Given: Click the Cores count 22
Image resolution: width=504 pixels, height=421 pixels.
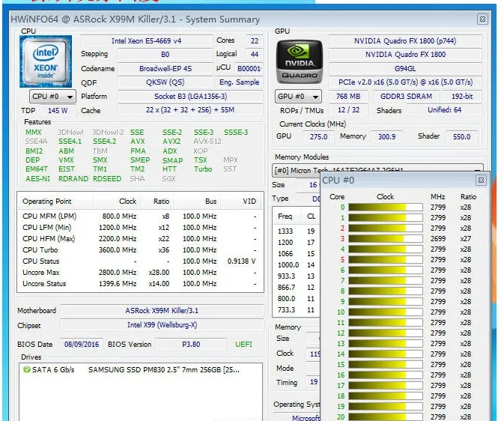Looking at the screenshot, I should [255, 41].
